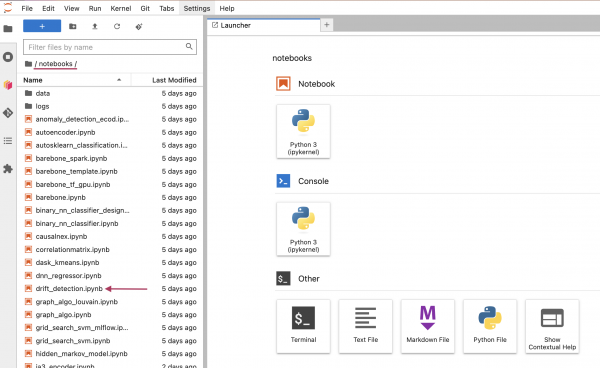Click the root folder icon in breadcrumb
Image resolution: width=600 pixels, height=368 pixels.
pyautogui.click(x=28, y=64)
